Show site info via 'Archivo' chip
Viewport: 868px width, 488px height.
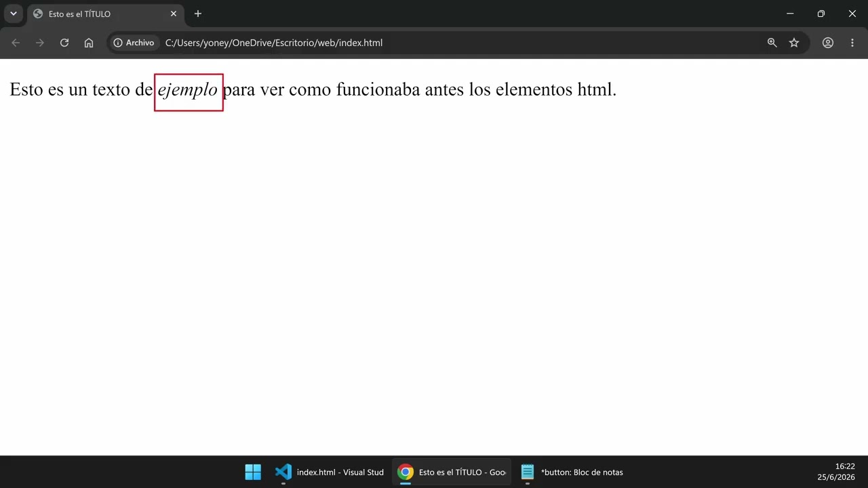134,43
